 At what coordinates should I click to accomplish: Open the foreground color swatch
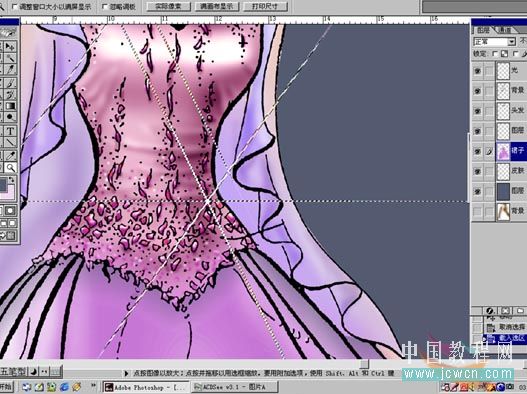(3, 186)
